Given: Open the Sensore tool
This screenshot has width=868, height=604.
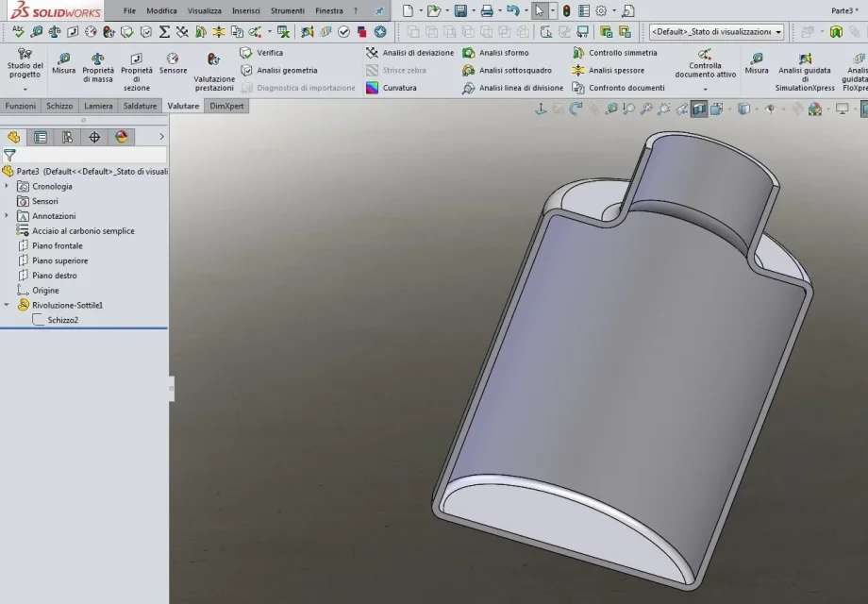Looking at the screenshot, I should click(x=173, y=63).
